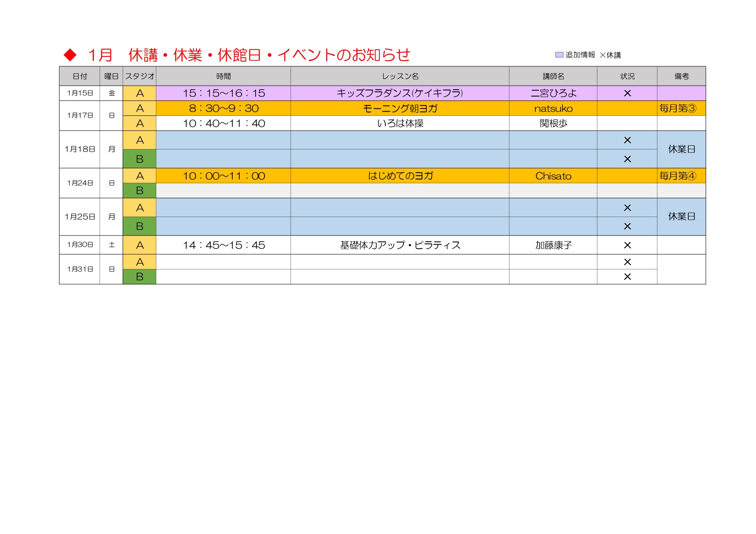Screen dimensions: 756x534
Task: Click studio B cell for 1月31日
Action: [140, 277]
